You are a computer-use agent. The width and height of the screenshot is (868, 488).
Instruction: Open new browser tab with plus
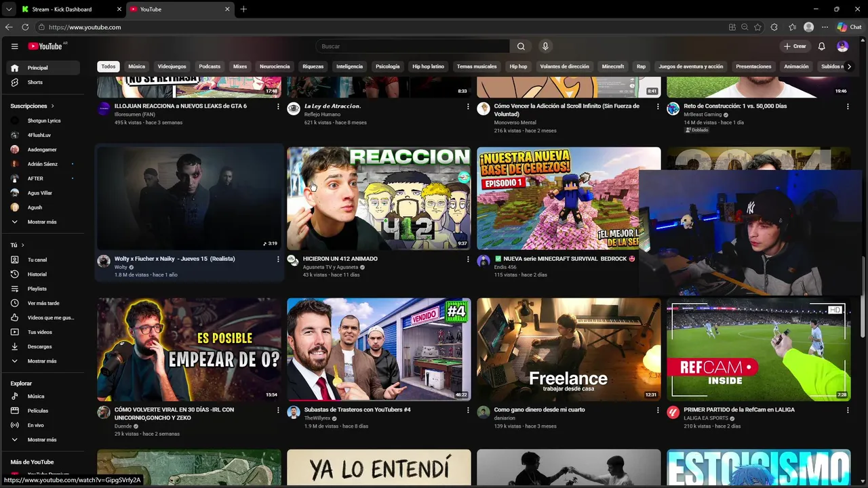(243, 9)
